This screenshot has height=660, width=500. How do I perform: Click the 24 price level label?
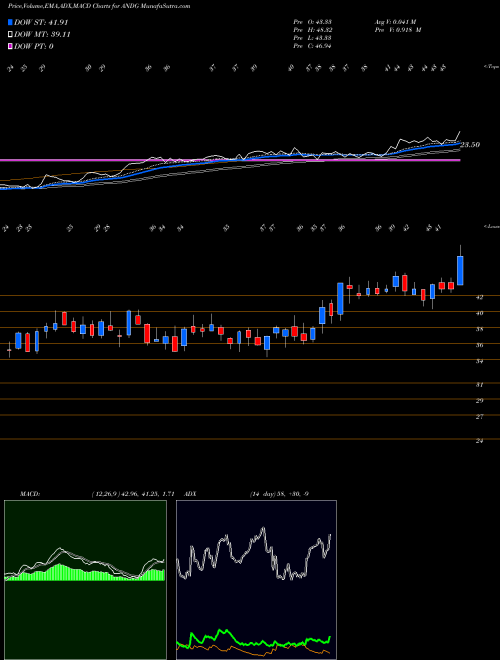(x=479, y=441)
